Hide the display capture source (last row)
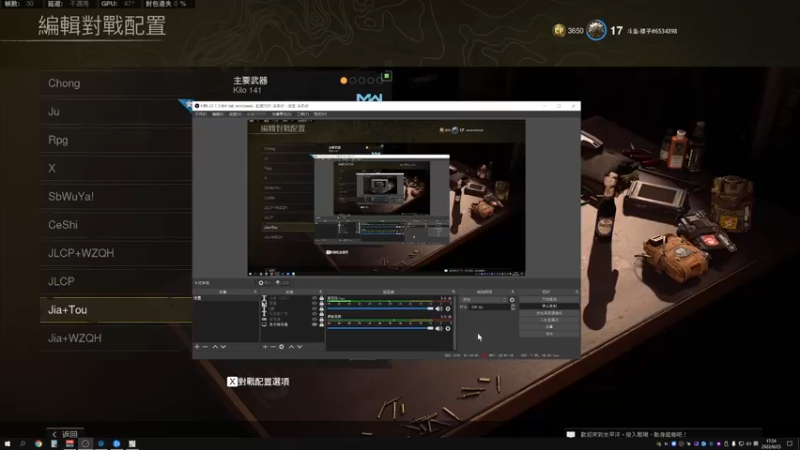The height and width of the screenshot is (450, 800). tap(314, 324)
